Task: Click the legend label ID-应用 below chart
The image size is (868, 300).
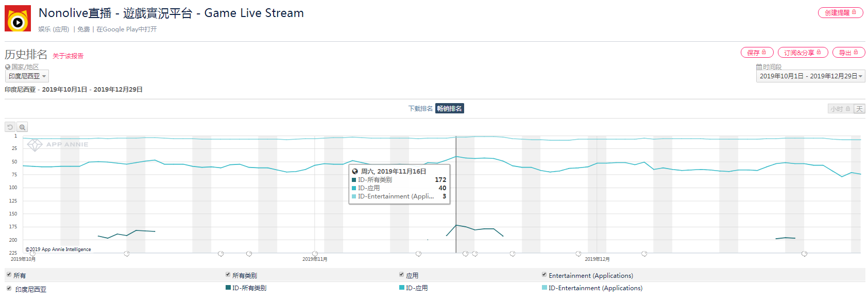Action: pyautogui.click(x=417, y=288)
